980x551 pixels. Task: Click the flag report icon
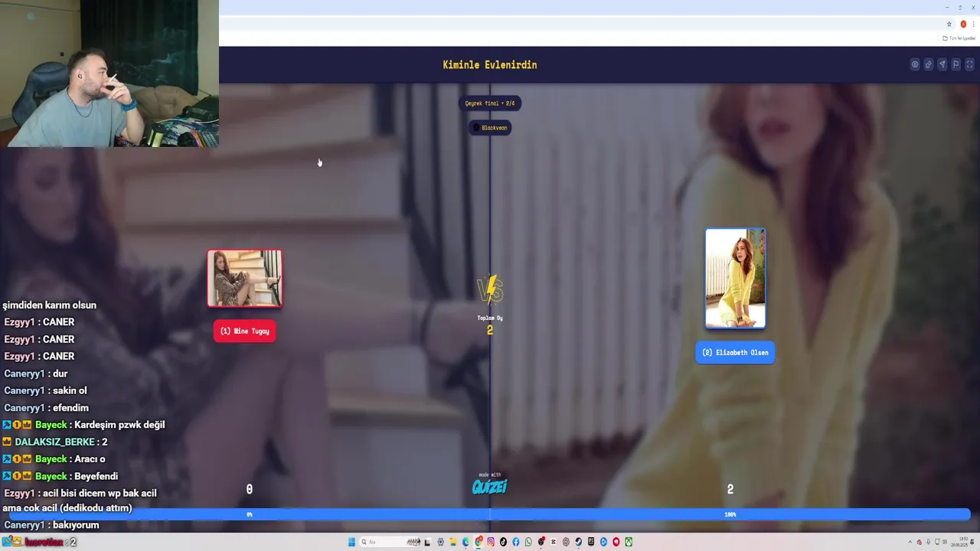pos(955,64)
